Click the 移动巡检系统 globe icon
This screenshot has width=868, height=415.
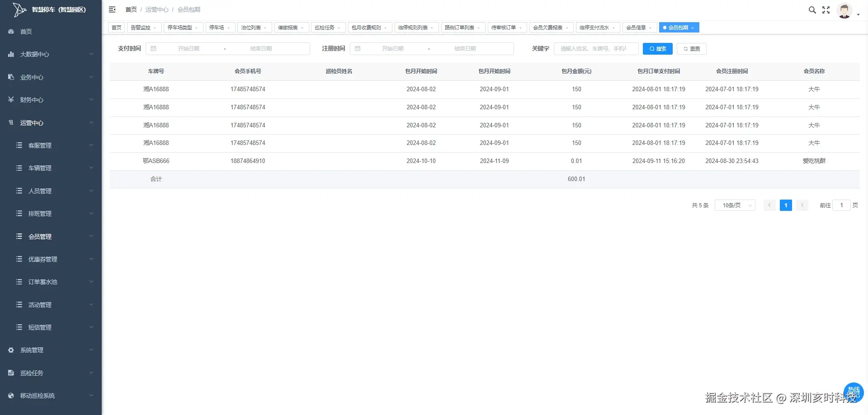click(x=11, y=396)
